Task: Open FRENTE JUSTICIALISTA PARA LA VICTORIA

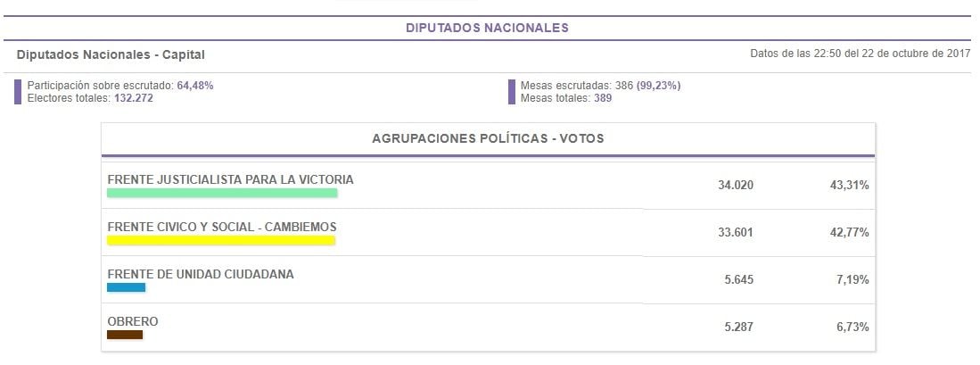Action: click(230, 179)
